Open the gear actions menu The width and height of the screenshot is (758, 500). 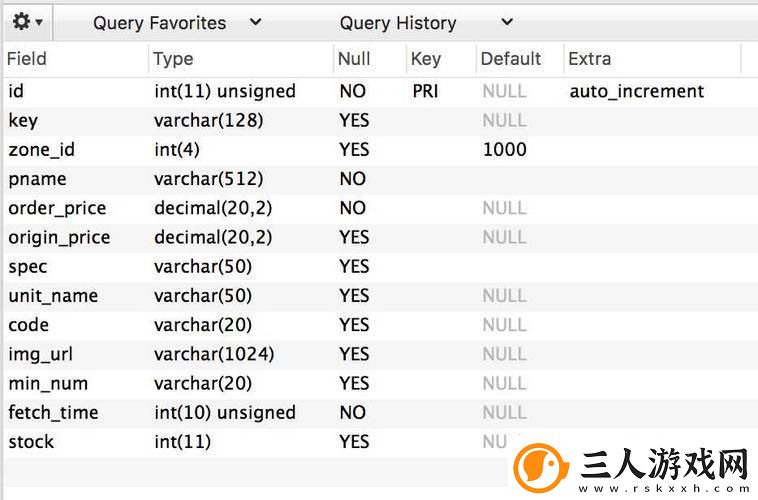(x=27, y=22)
